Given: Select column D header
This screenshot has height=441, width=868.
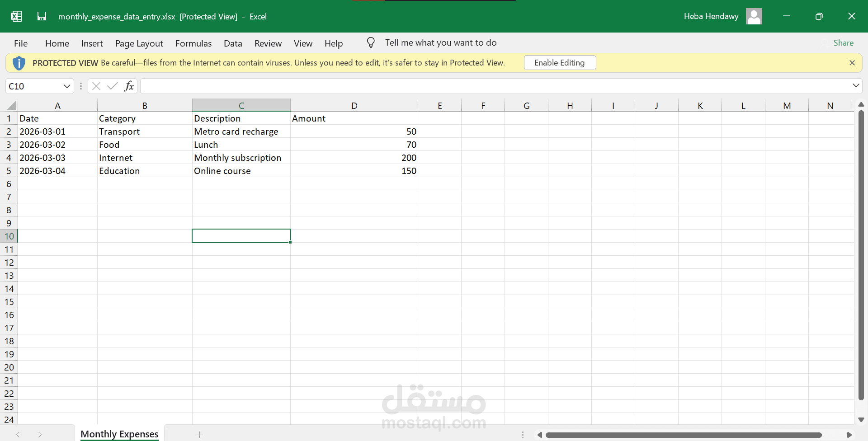Looking at the screenshot, I should 354,106.
